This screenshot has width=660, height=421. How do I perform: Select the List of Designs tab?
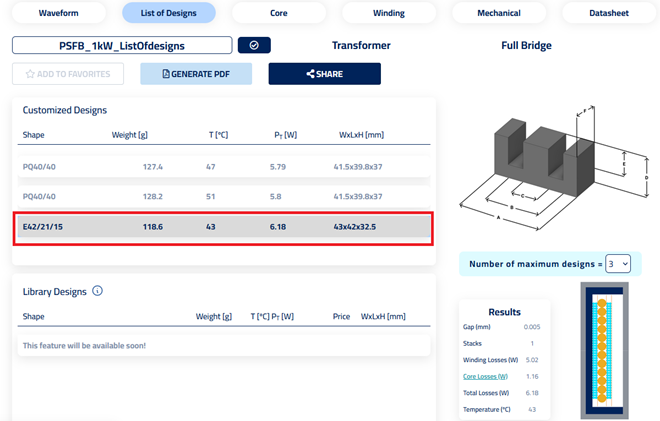[x=169, y=13]
